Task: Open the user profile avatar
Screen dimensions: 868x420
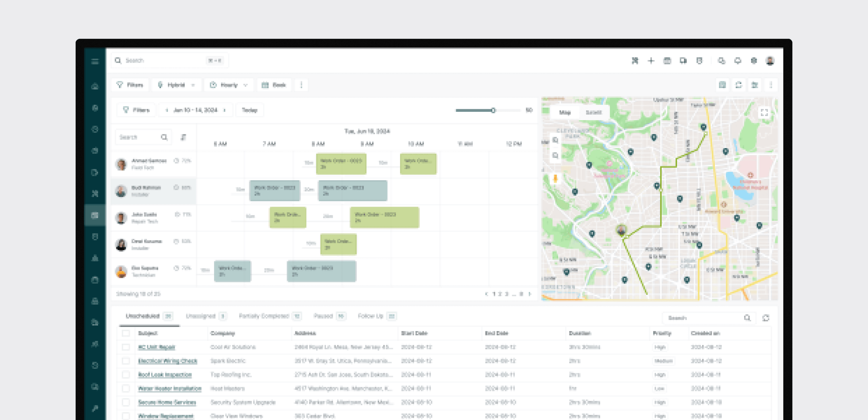Action: pyautogui.click(x=770, y=61)
